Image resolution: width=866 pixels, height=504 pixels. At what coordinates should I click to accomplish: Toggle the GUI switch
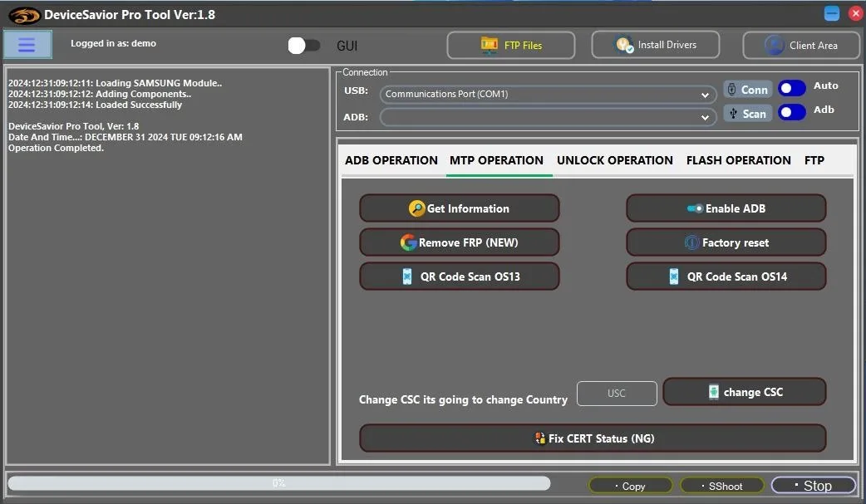tap(303, 46)
